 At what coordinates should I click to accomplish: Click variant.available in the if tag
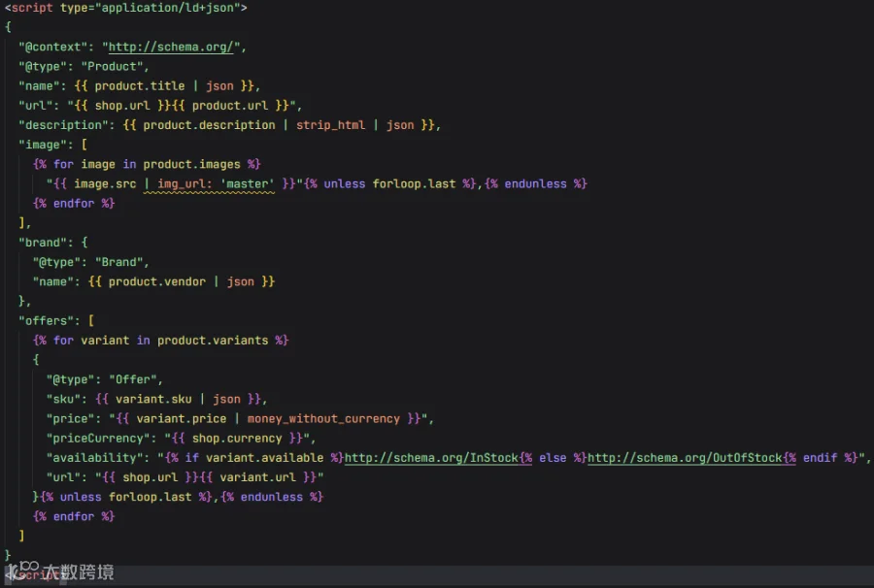coord(264,458)
